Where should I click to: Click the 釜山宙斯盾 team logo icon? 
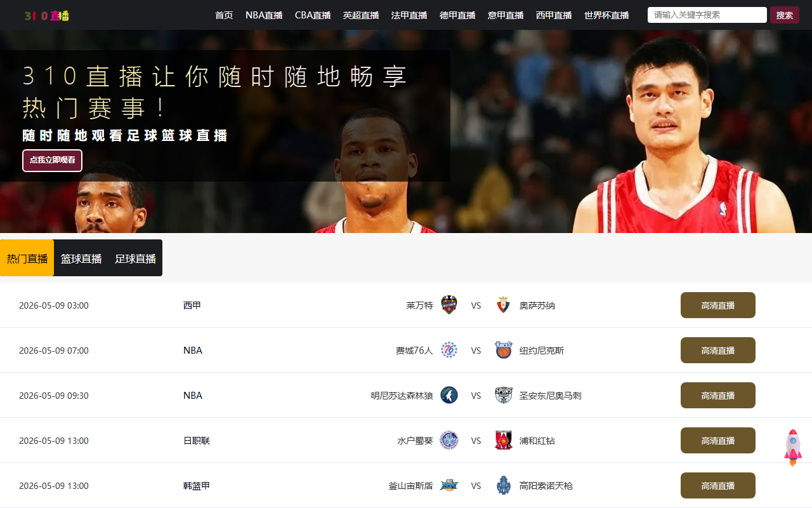pos(449,486)
